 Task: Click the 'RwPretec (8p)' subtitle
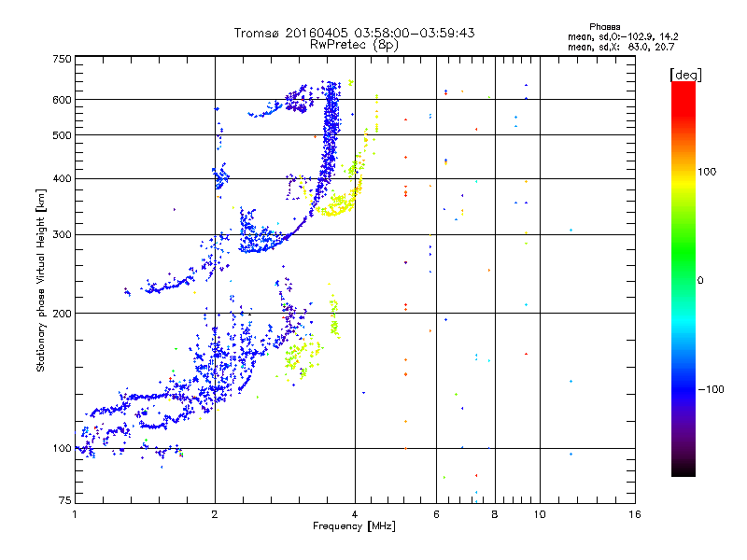354,45
